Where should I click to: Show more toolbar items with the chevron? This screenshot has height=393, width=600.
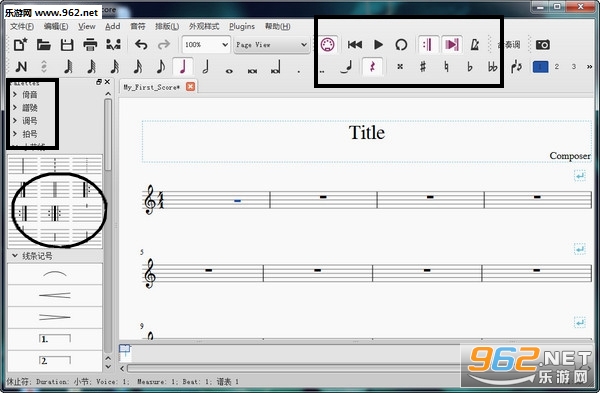click(x=589, y=67)
